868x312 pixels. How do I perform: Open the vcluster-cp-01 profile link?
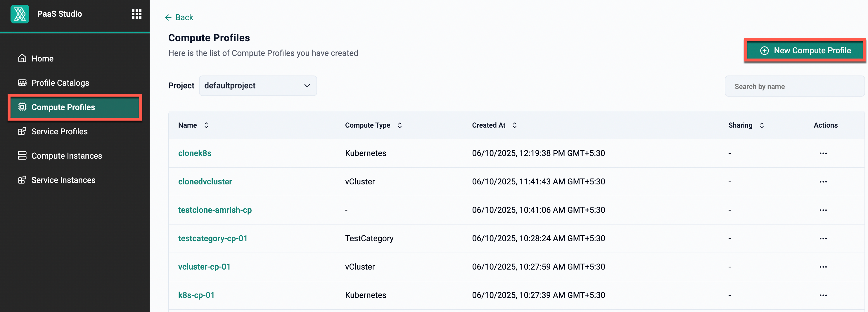[x=204, y=267]
